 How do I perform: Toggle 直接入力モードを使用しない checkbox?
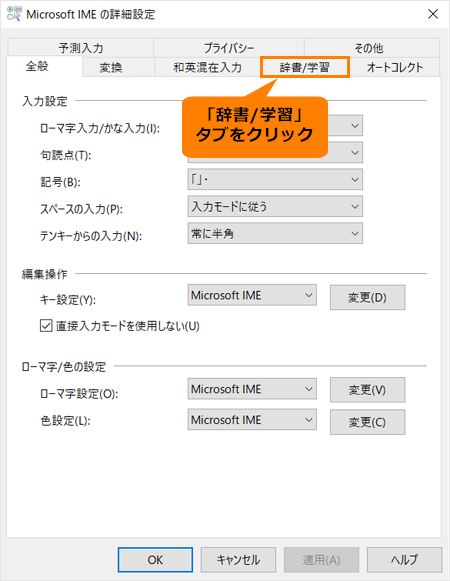point(46,326)
